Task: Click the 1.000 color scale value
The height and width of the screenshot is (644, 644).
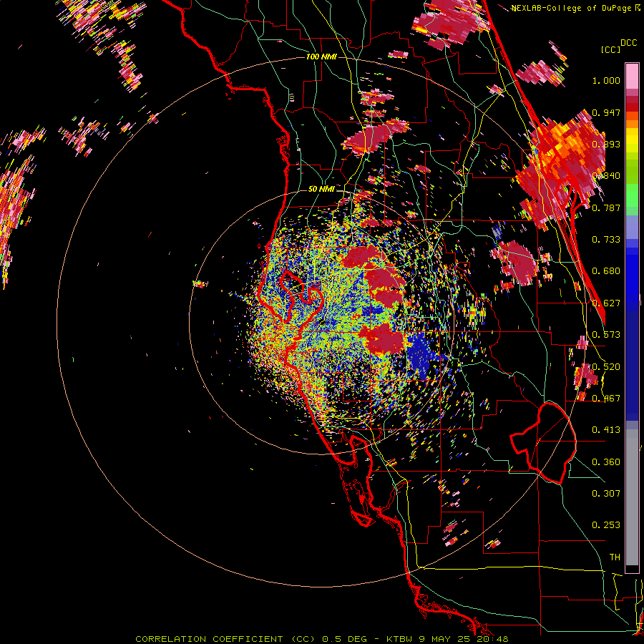Action: tap(606, 80)
